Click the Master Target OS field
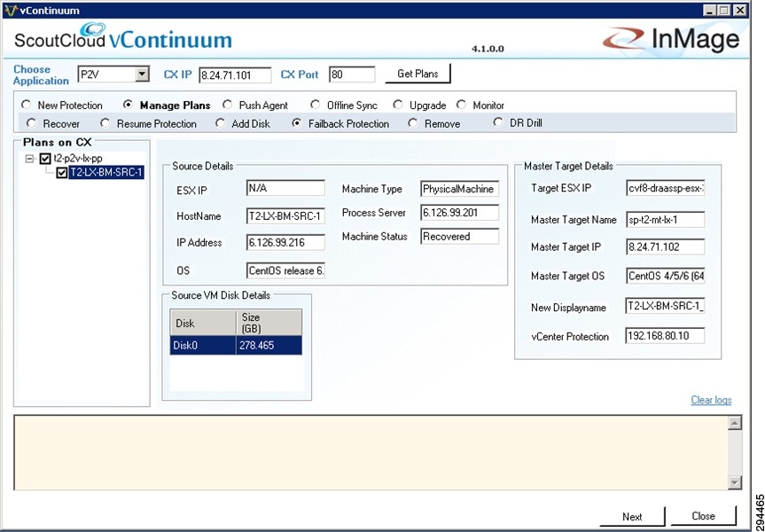Image resolution: width=765 pixels, height=532 pixels. (x=666, y=276)
